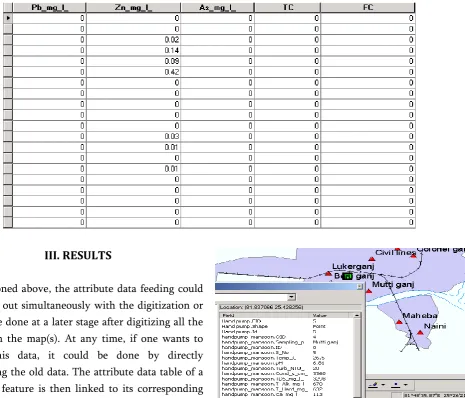Click the red triangle marker under Maheba
This screenshot has height=398, width=465.
pyautogui.click(x=399, y=322)
